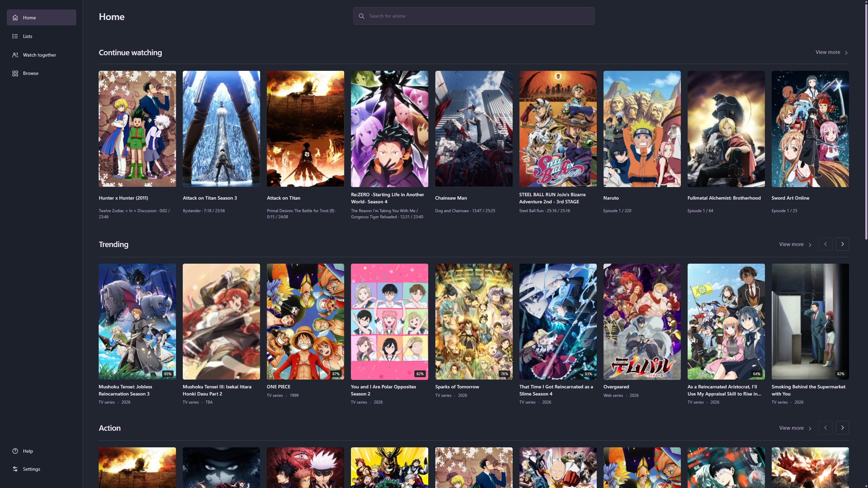The image size is (868, 488).
Task: Click 'Overgeared' title text
Action: (x=616, y=387)
